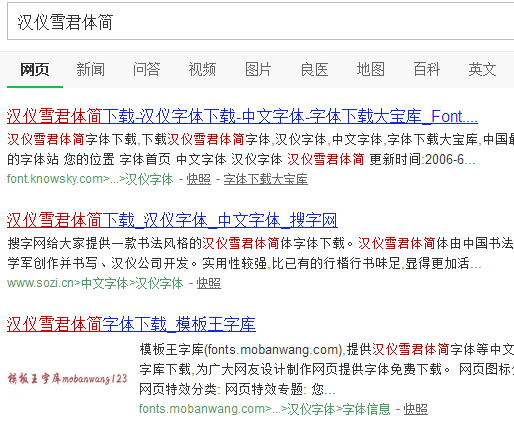Click the 字体下载大宝库 site link

click(266, 179)
